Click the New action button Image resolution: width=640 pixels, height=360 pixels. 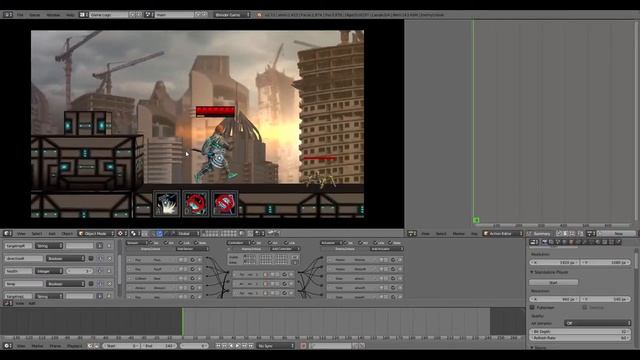[x=618, y=233]
